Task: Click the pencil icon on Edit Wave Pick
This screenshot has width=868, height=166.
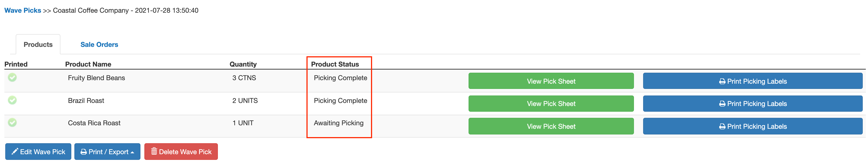Action: point(14,152)
